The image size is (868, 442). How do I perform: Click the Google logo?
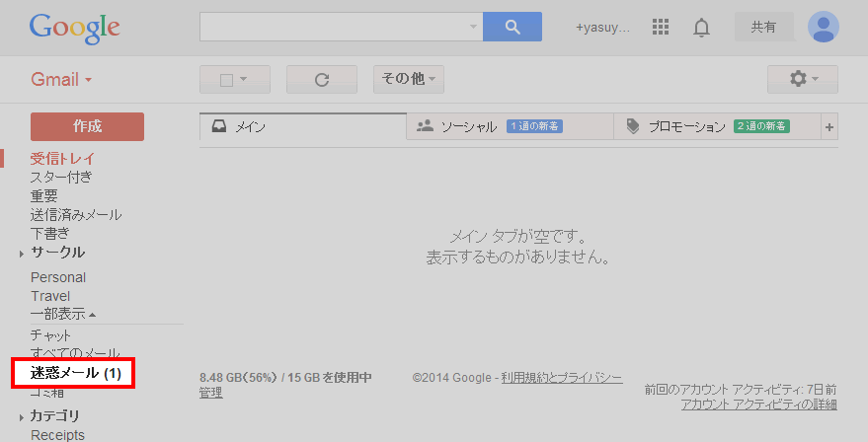click(x=74, y=28)
